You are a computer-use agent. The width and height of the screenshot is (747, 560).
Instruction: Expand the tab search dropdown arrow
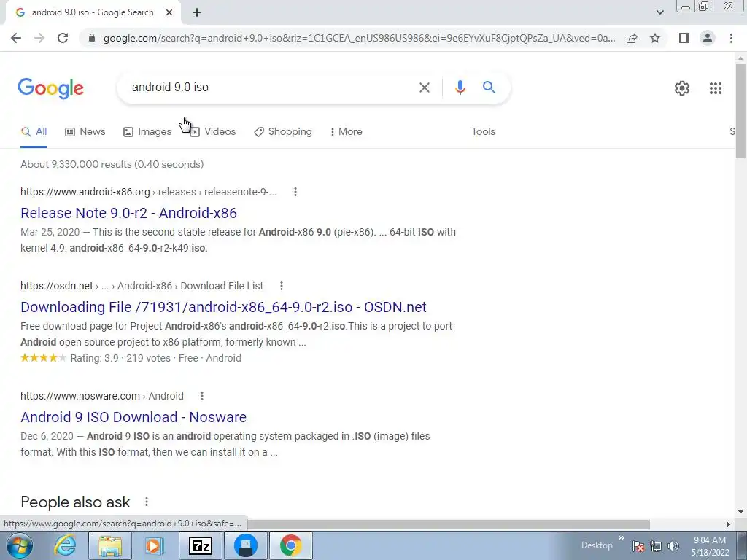coord(659,12)
